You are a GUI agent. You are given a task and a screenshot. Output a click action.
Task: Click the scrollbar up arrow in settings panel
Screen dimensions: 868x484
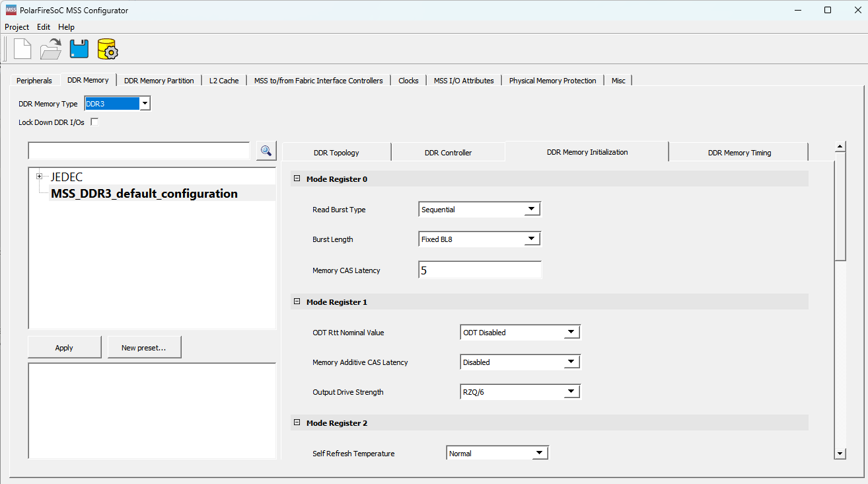click(x=840, y=147)
